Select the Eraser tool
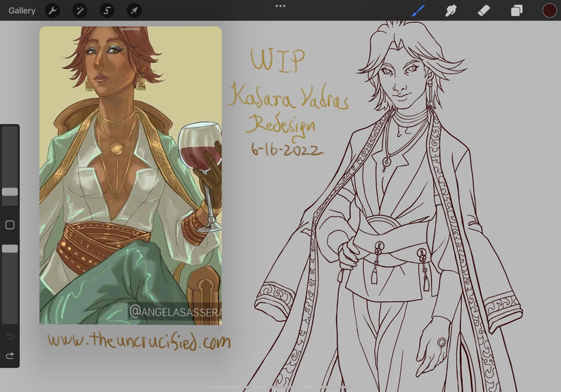 tap(483, 10)
